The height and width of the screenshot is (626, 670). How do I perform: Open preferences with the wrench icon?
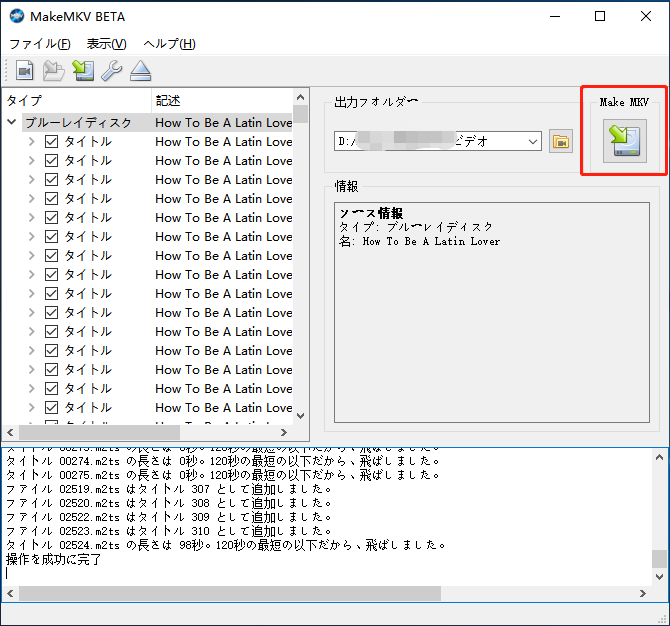pos(111,70)
